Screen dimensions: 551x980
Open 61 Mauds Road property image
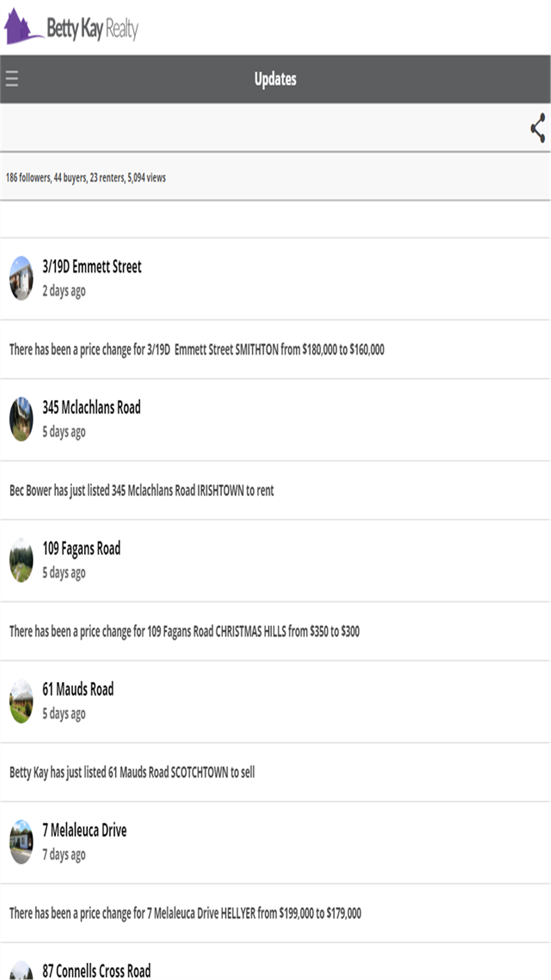[21, 701]
